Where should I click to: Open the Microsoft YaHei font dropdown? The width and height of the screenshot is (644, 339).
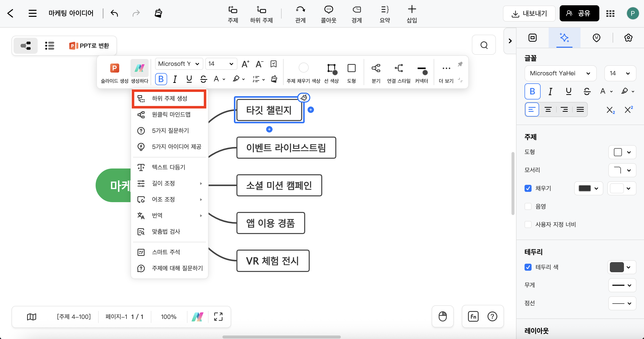560,73
